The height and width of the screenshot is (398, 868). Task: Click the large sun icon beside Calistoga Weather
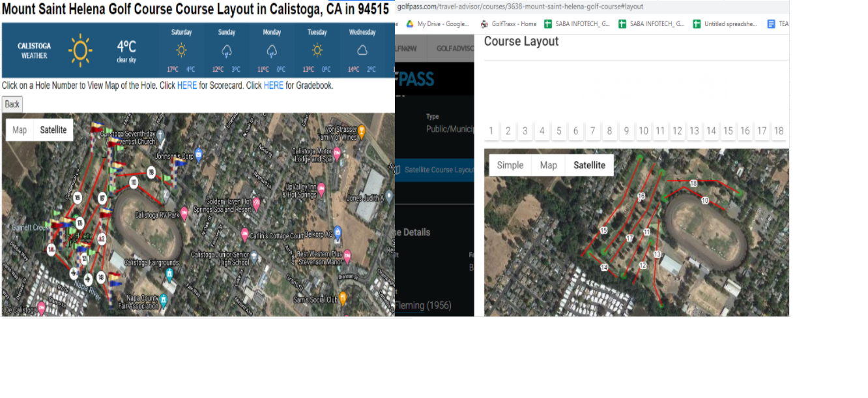(80, 50)
